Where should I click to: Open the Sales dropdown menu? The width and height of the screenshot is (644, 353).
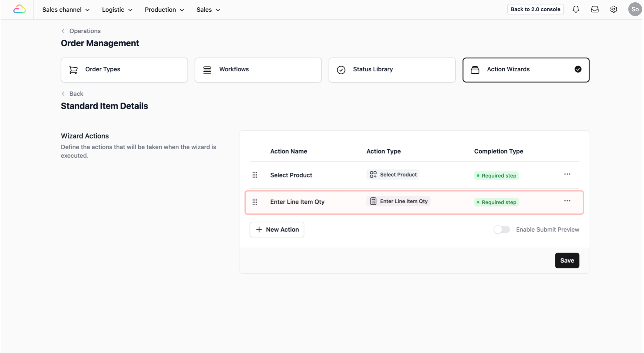point(208,10)
